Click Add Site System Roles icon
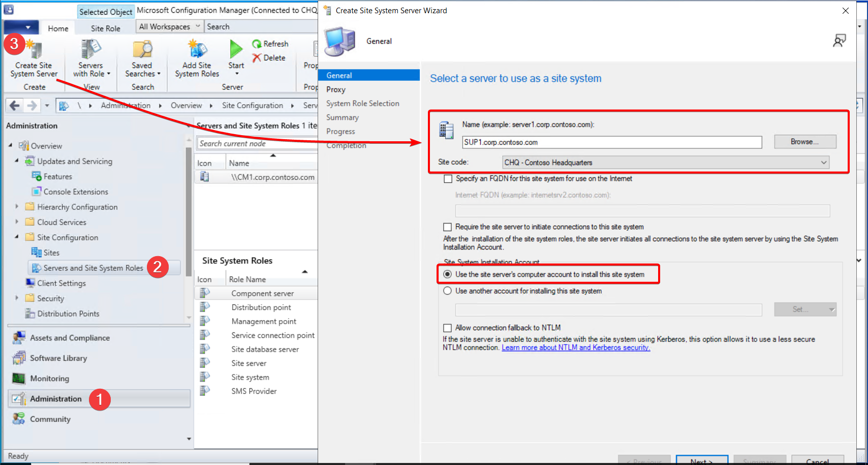868x465 pixels. coord(197,49)
